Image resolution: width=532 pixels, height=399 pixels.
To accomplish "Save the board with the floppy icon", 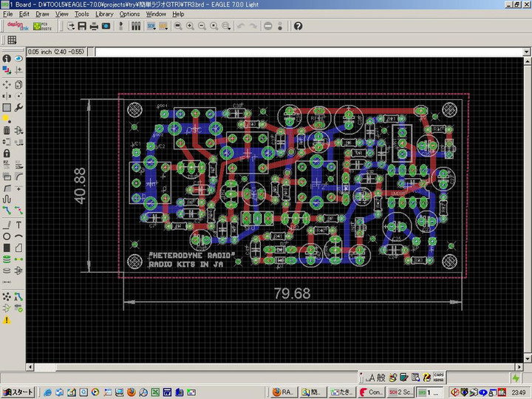I will pos(82,26).
